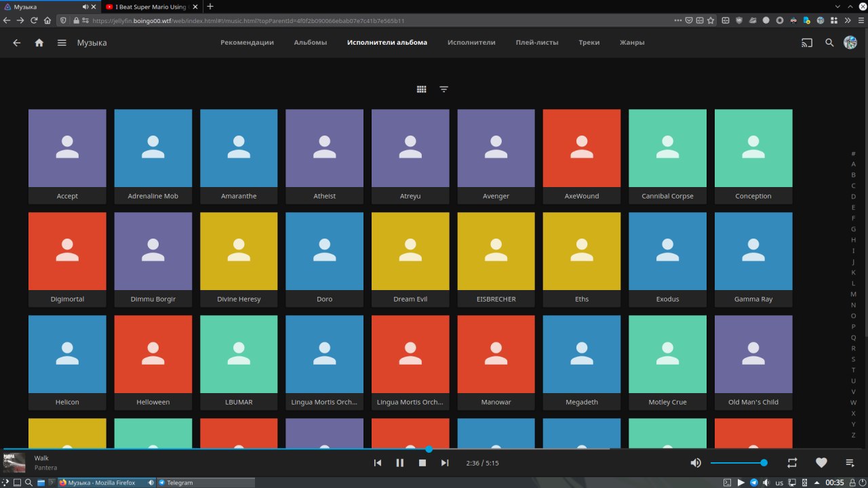Pause the playing track

click(x=400, y=463)
